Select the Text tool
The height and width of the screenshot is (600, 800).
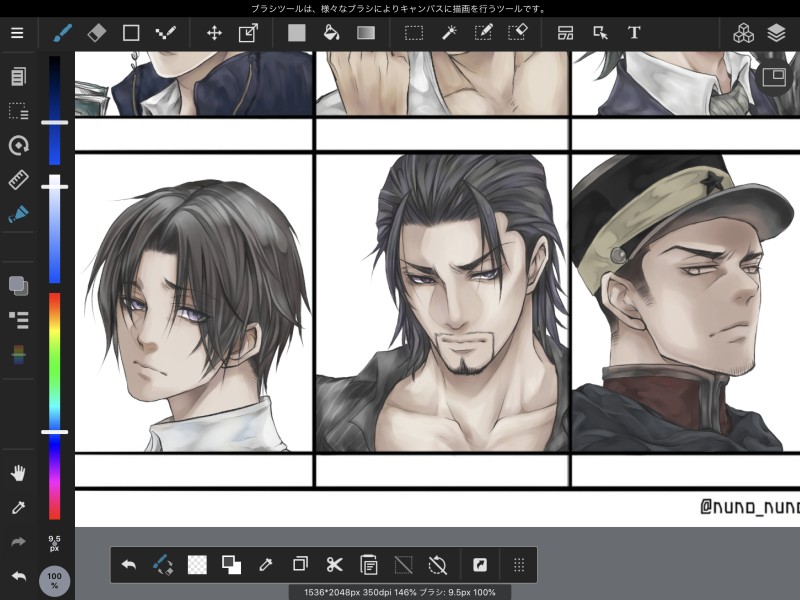[x=634, y=33]
